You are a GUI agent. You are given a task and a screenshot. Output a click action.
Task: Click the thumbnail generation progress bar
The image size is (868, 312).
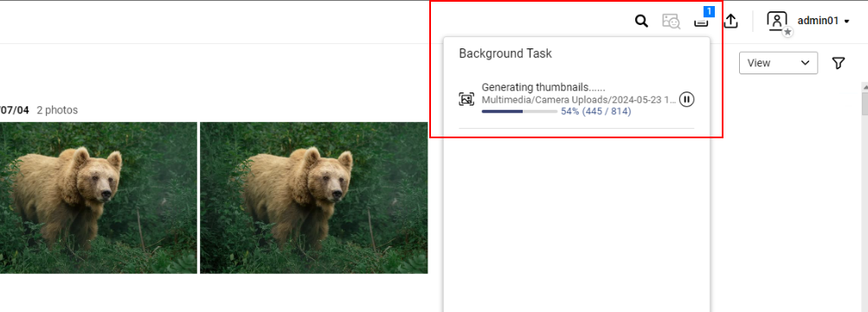(x=519, y=111)
